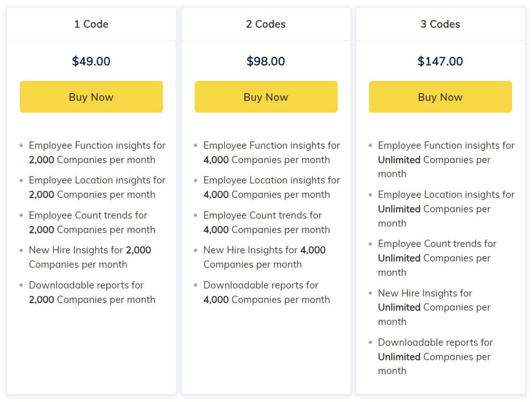532x402 pixels.
Task: Click the Buy Now button for 3 Codes
Action: [x=440, y=97]
